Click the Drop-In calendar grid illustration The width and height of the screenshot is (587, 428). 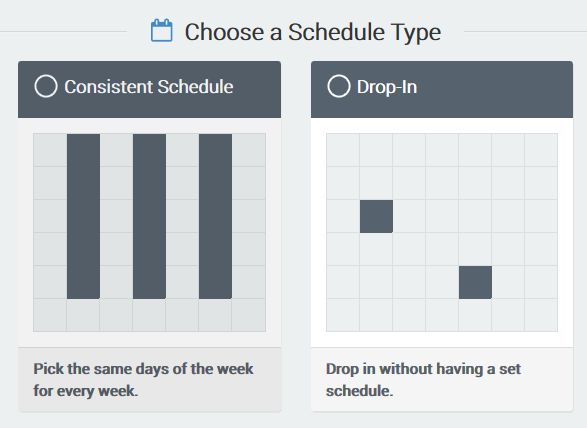442,233
